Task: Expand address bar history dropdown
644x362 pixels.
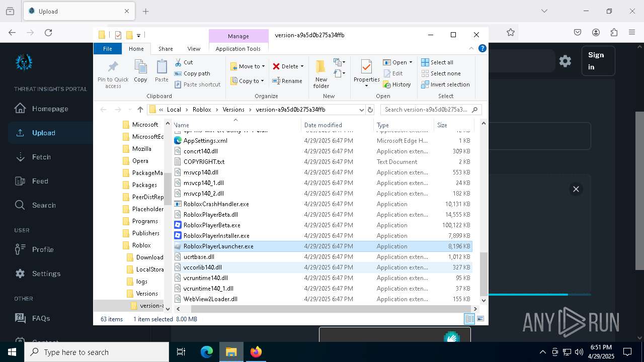Action: (361, 110)
